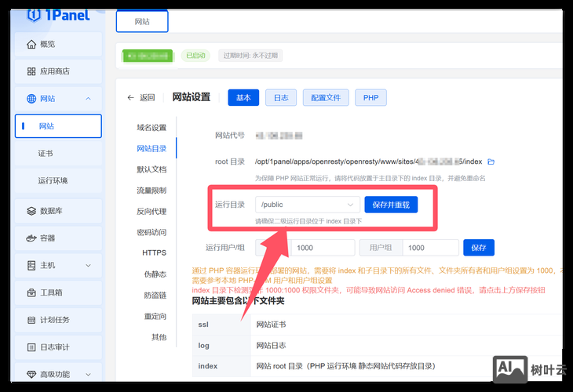The width and height of the screenshot is (573, 392).
Task: Collapse the 网站 sidebar group chevron
Action: click(88, 99)
